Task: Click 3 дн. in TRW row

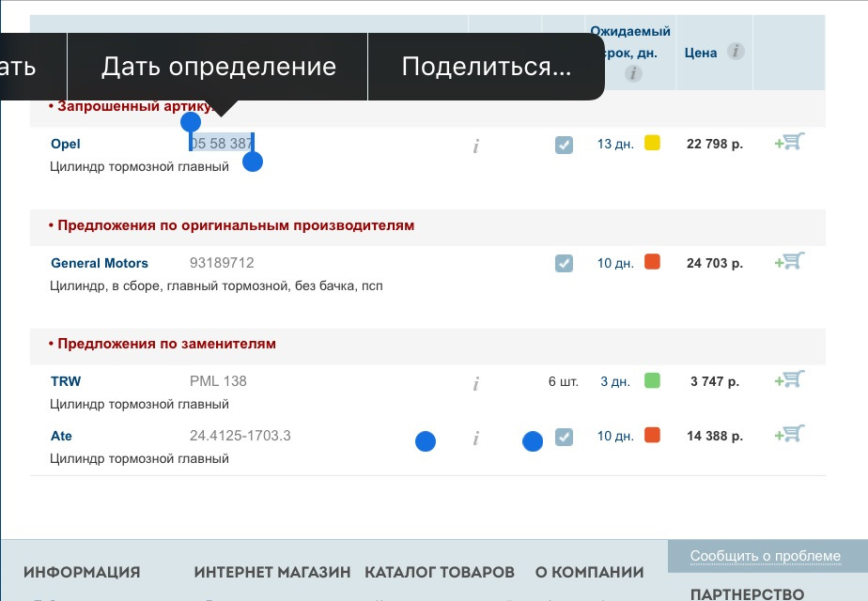Action: pos(615,381)
